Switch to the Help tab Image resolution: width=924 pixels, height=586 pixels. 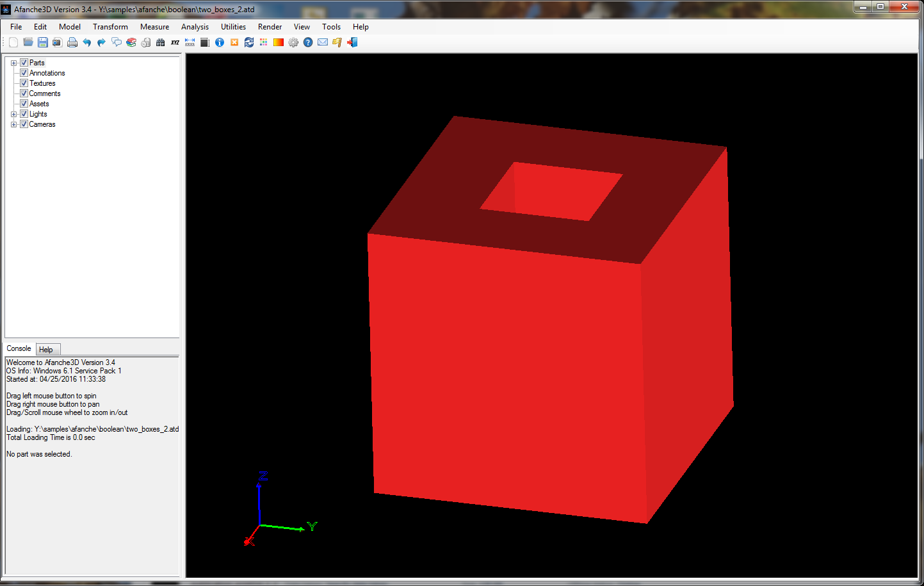click(46, 350)
